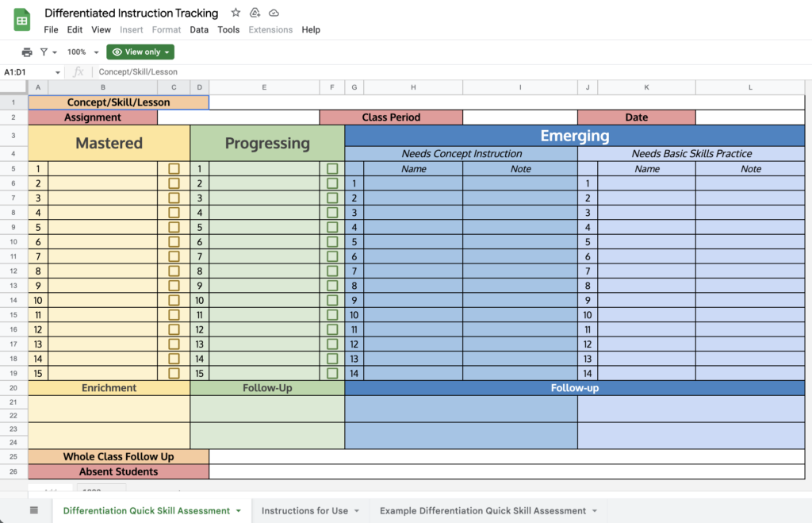Viewport: 812px width, 523px height.
Task: Open the all sheets list icon
Action: (x=33, y=510)
